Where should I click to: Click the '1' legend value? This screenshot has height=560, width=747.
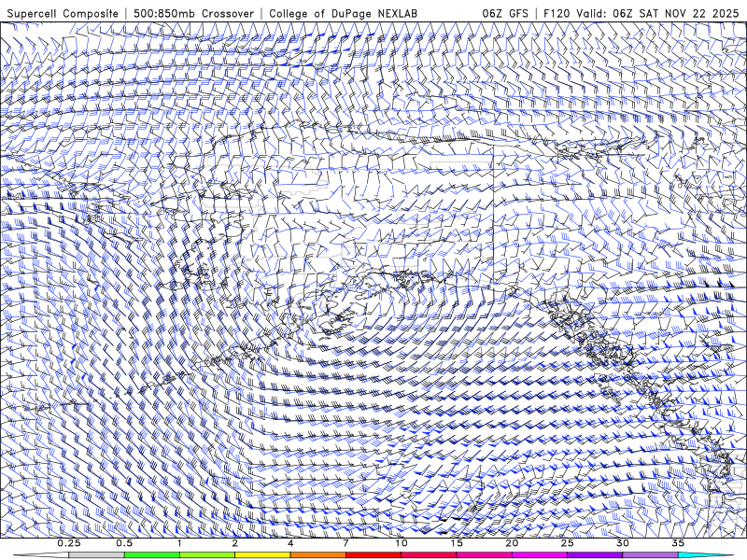179,543
